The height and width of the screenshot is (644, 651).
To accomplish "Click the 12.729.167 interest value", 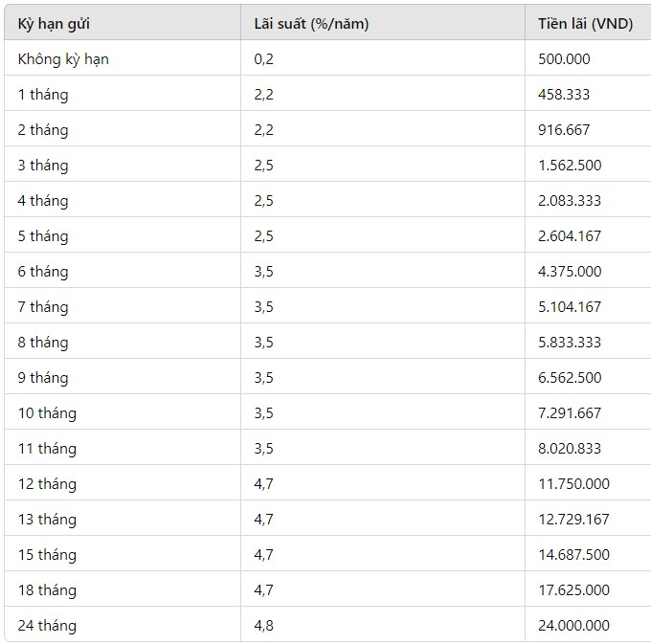I will point(573,520).
